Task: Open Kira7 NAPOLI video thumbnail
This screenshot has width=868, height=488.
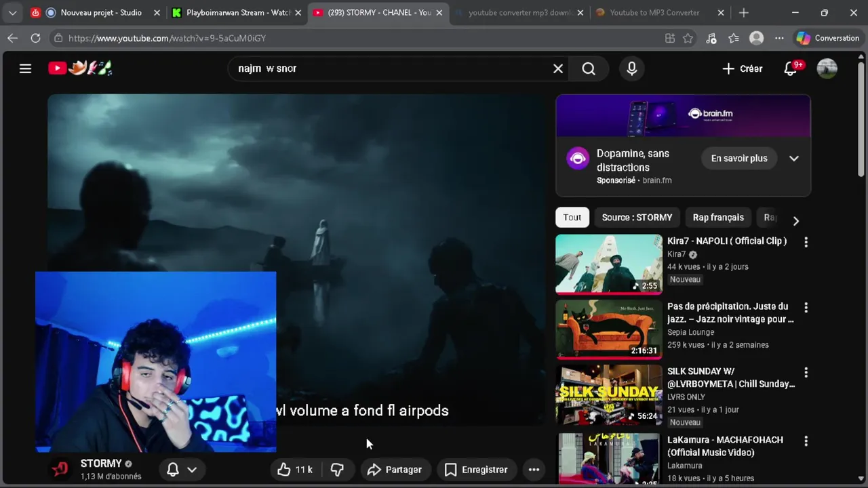Action: pyautogui.click(x=609, y=264)
